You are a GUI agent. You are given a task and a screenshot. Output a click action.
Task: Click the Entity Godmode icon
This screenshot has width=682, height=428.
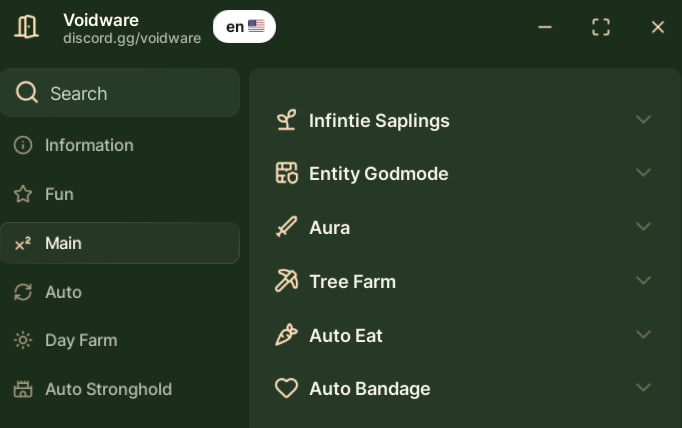click(287, 173)
